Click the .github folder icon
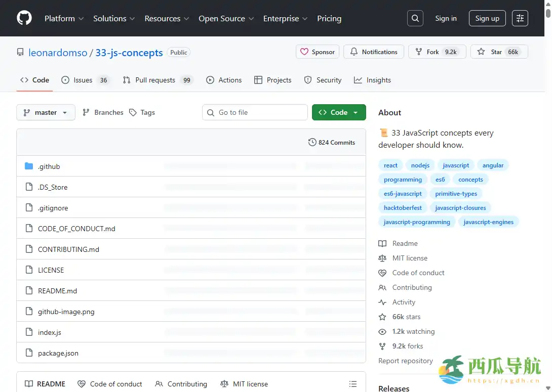 (29, 166)
